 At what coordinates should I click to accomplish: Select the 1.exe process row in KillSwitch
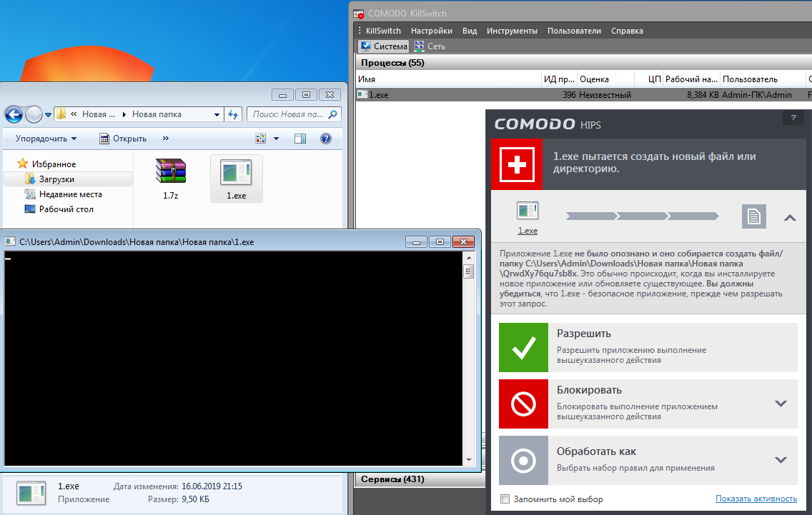[x=583, y=95]
